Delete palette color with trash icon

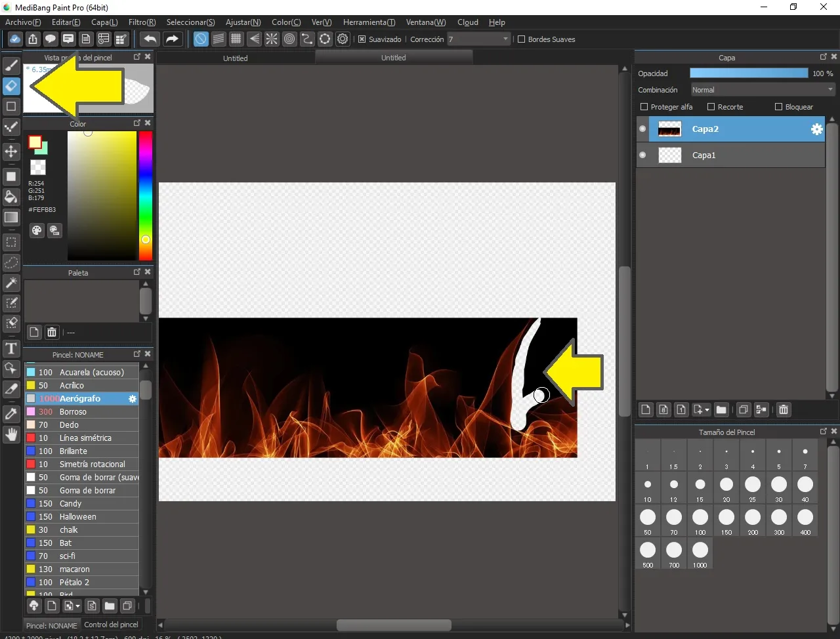pos(52,332)
